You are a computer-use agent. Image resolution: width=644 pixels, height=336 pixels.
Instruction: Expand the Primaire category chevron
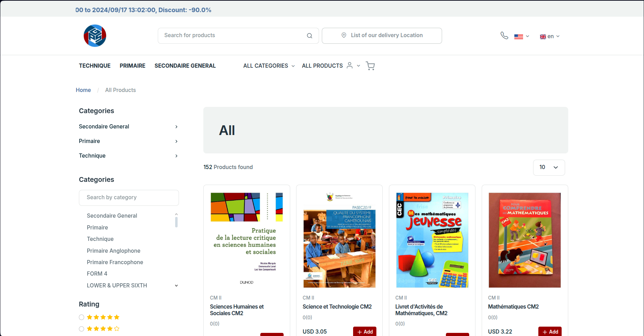tap(176, 141)
